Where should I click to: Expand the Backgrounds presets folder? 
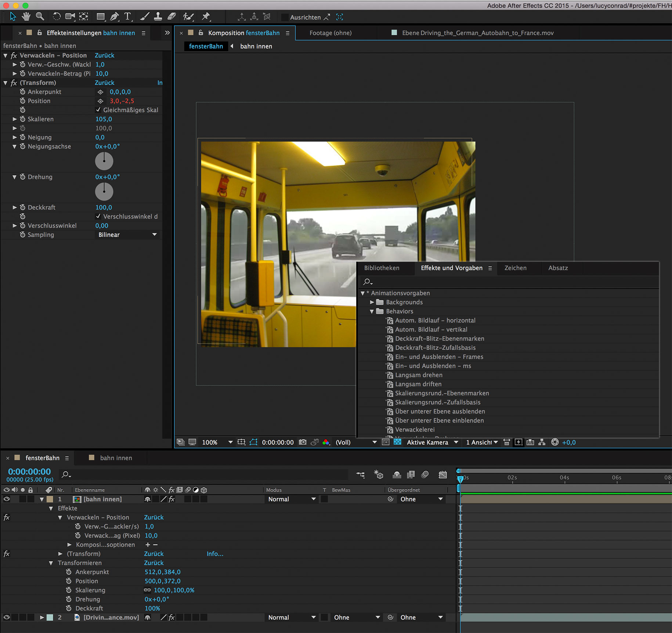coord(372,302)
